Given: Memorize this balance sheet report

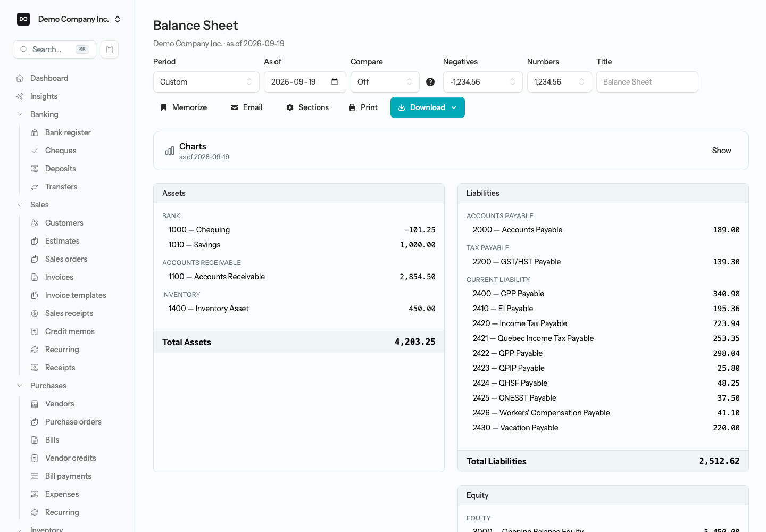Looking at the screenshot, I should (184, 107).
